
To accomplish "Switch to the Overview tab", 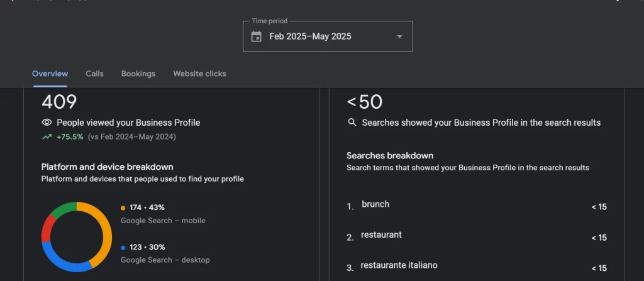I will 50,74.
